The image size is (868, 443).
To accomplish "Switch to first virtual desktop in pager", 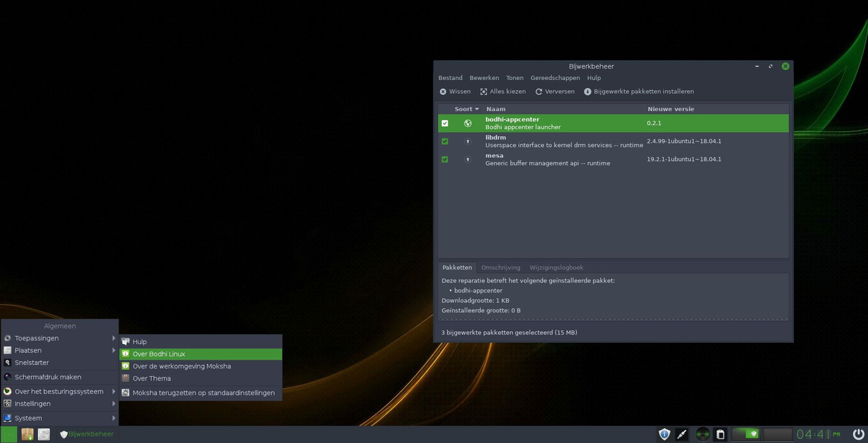I will click(x=746, y=434).
